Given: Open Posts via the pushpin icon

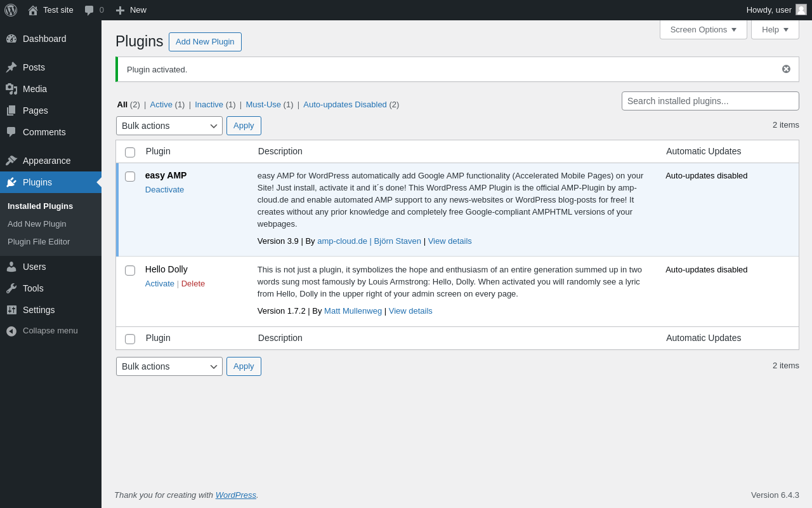Looking at the screenshot, I should point(11,67).
